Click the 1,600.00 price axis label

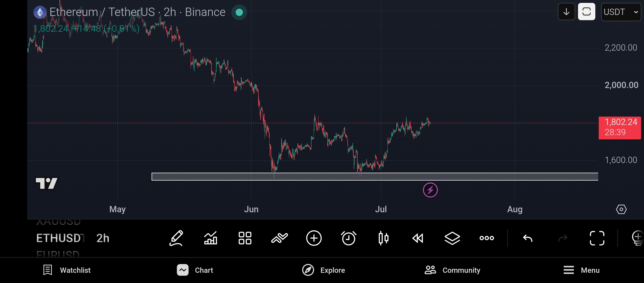621,160
